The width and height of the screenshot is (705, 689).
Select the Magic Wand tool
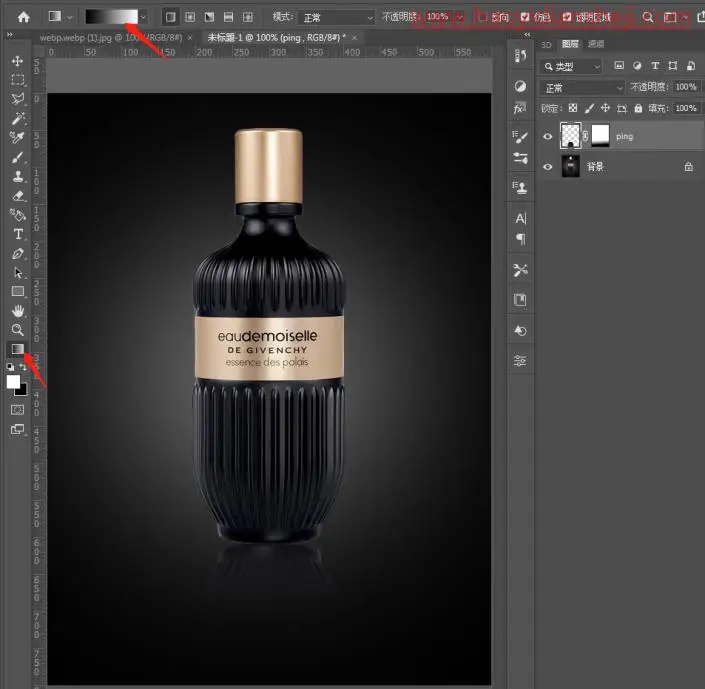(x=18, y=118)
